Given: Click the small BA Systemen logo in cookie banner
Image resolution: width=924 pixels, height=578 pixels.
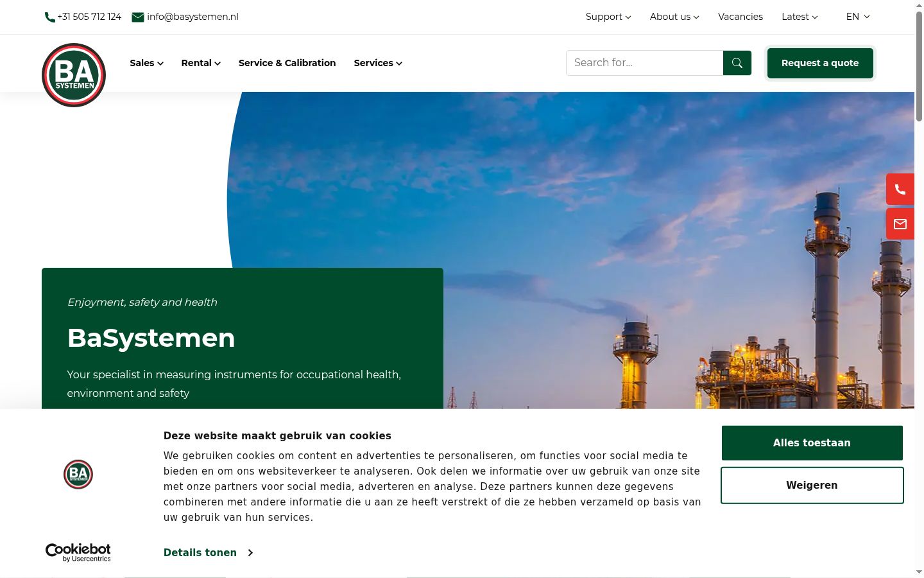Looking at the screenshot, I should [x=78, y=475].
